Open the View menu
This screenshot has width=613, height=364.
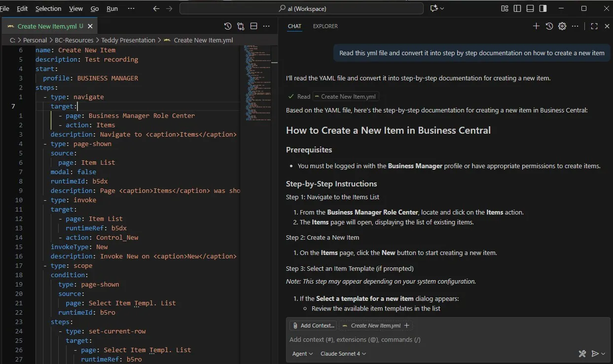point(76,8)
